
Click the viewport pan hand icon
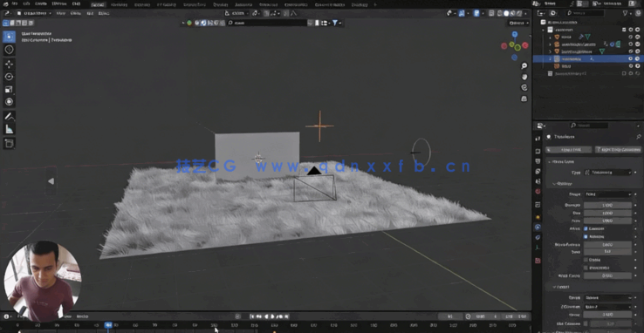(524, 77)
